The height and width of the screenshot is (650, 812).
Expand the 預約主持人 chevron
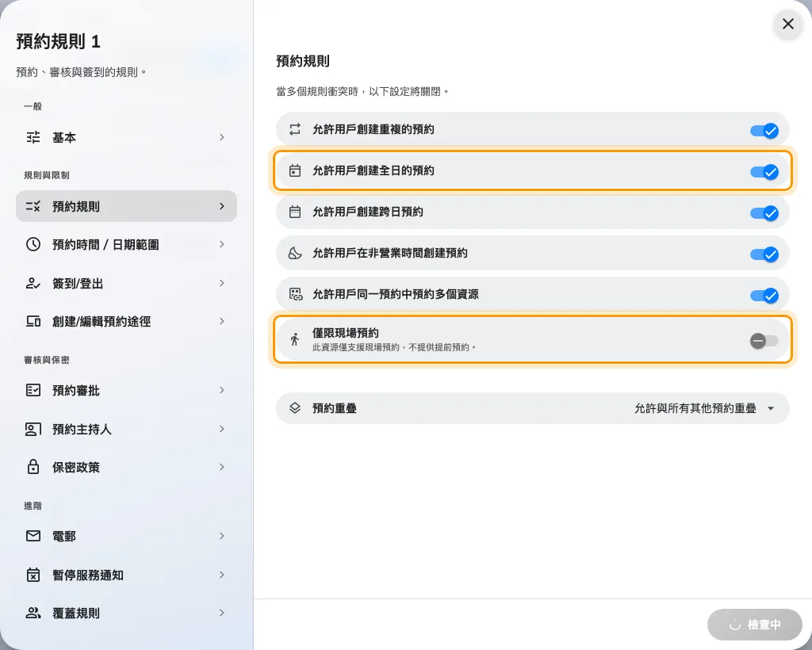coord(222,429)
